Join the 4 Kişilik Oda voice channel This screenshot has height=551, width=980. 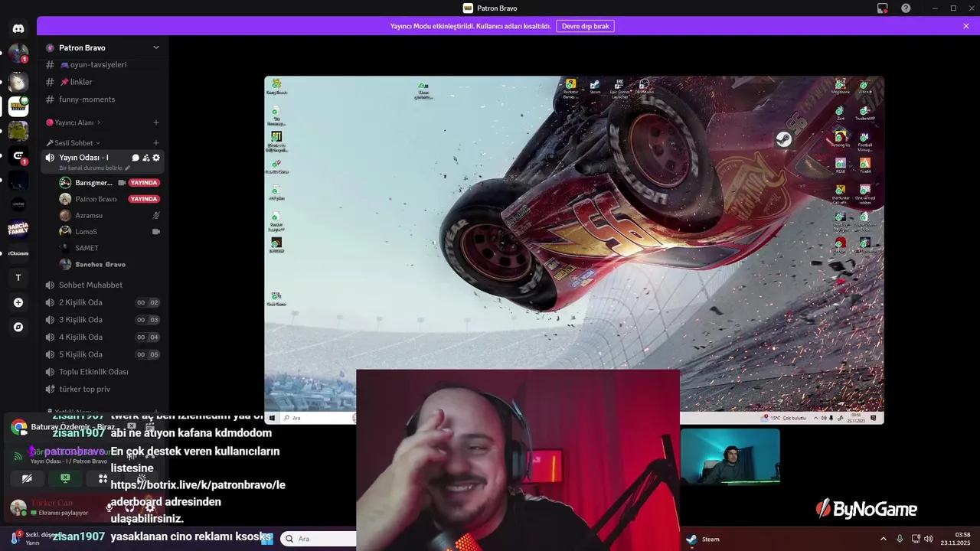coord(103,337)
